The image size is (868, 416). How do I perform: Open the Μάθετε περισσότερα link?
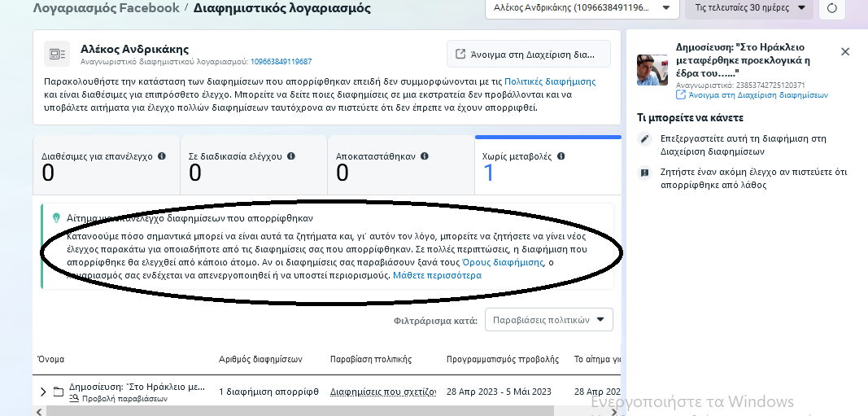(x=437, y=275)
